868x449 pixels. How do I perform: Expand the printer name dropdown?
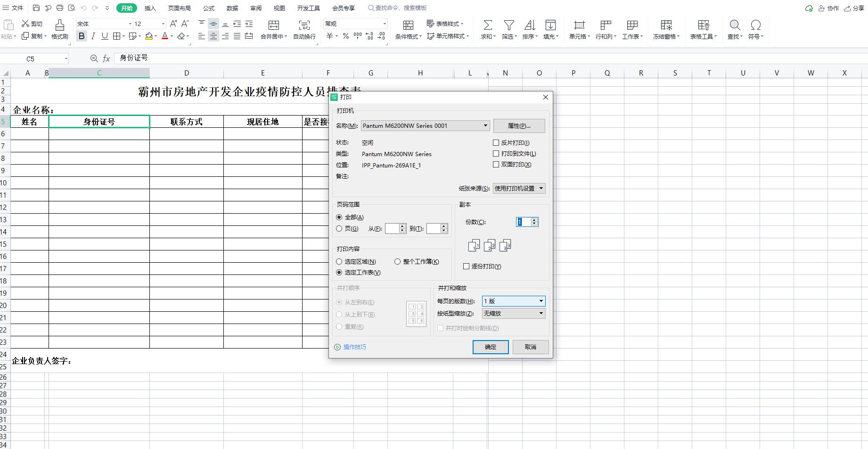coord(485,126)
